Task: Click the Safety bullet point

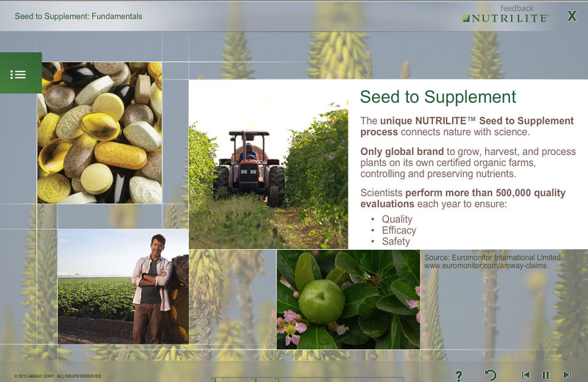Action: (x=395, y=241)
